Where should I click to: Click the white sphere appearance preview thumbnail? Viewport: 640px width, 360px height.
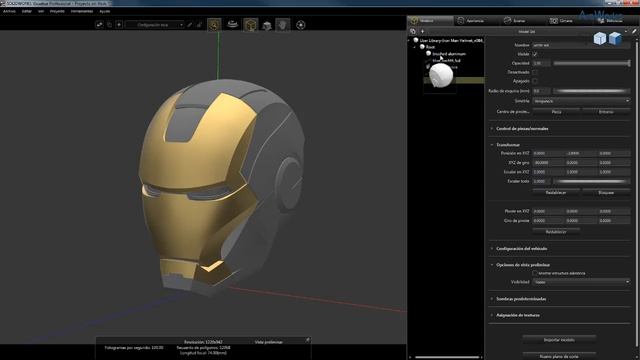[441, 76]
